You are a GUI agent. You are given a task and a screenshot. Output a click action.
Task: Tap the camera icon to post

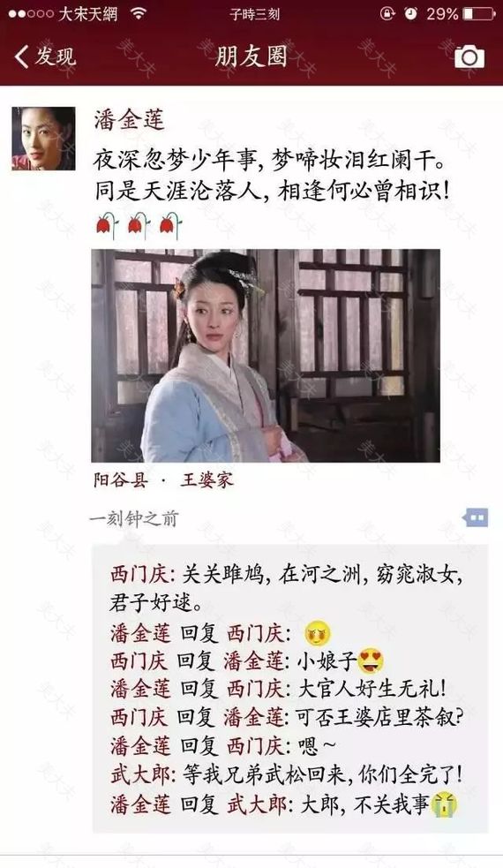[x=469, y=57]
